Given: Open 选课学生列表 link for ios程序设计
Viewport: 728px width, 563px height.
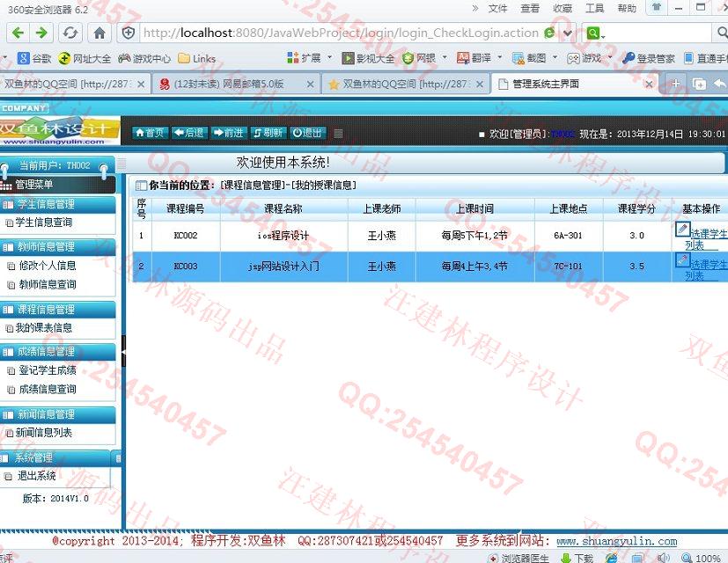Looking at the screenshot, I should coord(706,239).
